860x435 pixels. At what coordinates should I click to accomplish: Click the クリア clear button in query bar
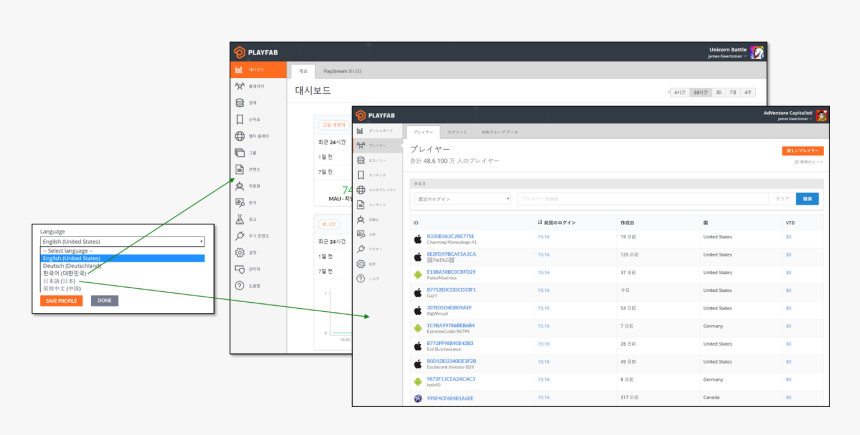(782, 199)
